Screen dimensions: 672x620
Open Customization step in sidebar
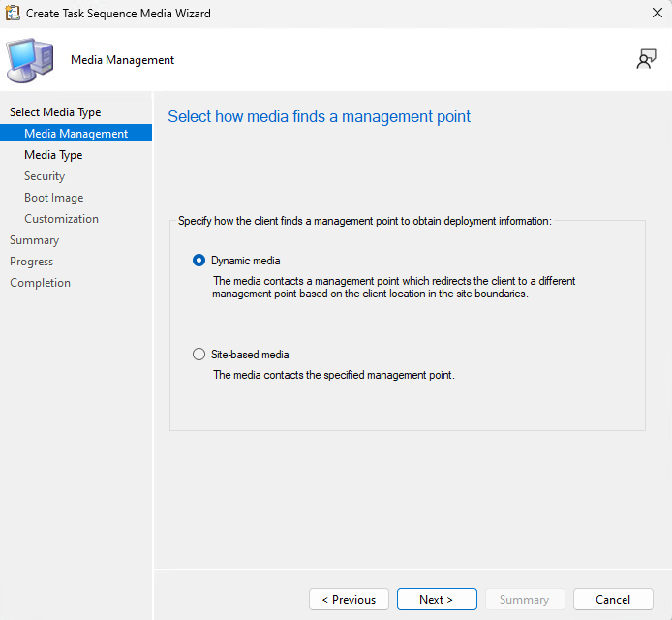61,219
